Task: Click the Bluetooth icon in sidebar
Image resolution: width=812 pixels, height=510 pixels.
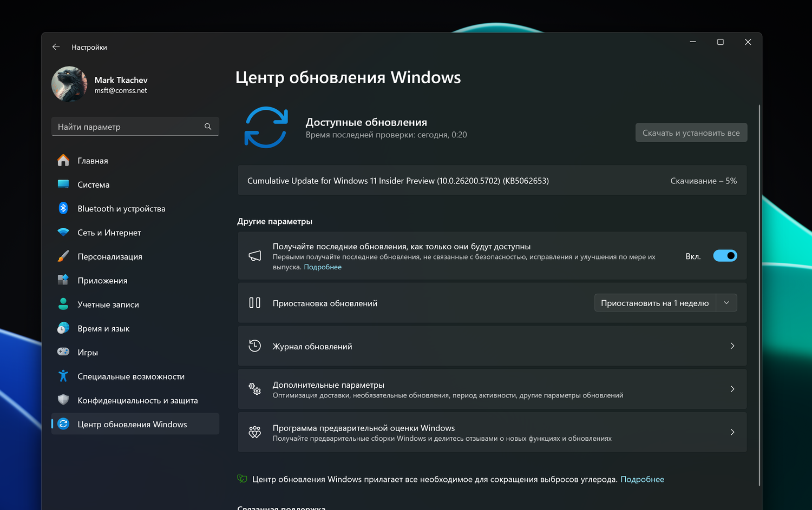Action: tap(63, 208)
